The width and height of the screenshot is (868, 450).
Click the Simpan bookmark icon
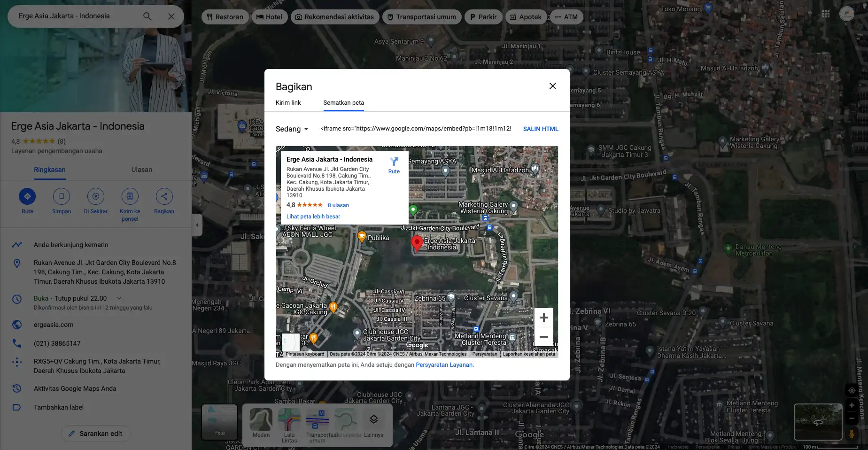tap(61, 196)
